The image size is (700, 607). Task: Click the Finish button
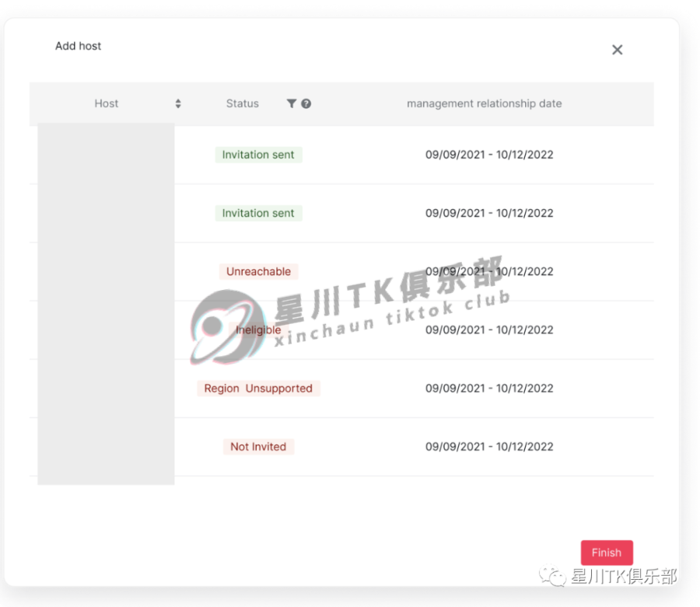[x=607, y=553]
